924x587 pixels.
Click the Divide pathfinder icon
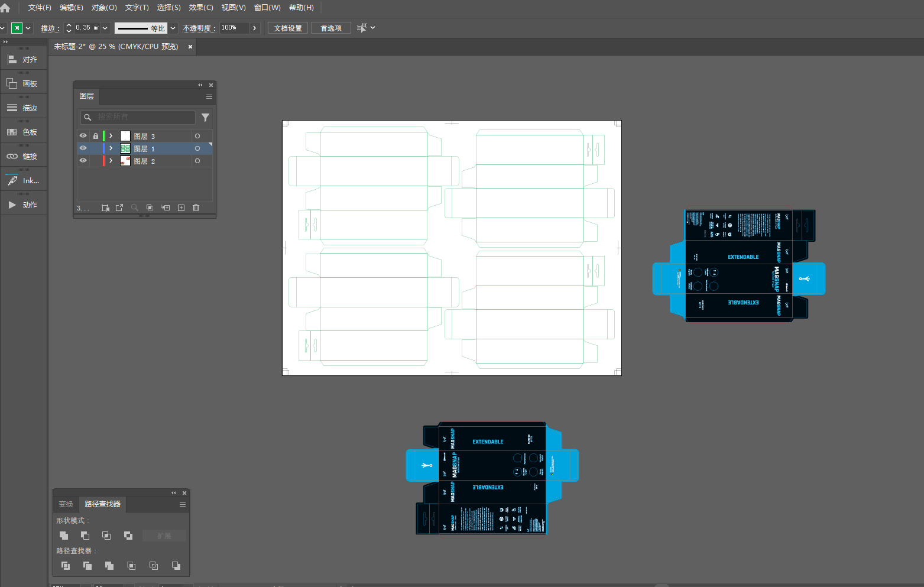[x=66, y=566]
